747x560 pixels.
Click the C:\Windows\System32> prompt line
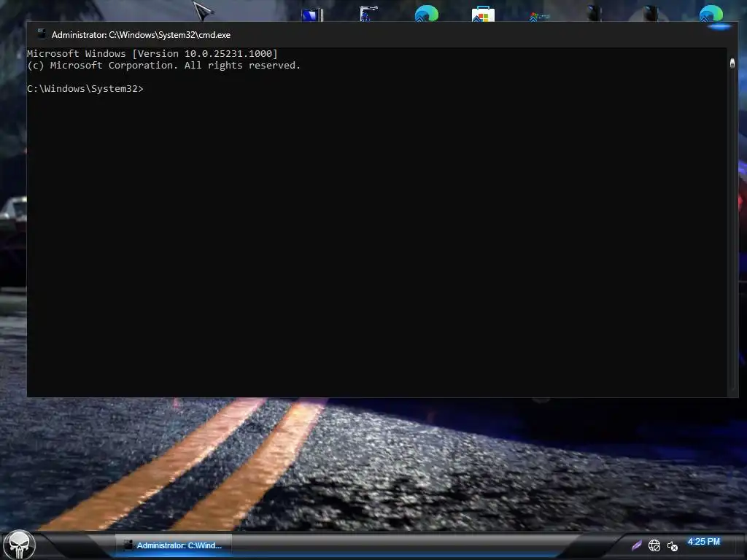(85, 88)
